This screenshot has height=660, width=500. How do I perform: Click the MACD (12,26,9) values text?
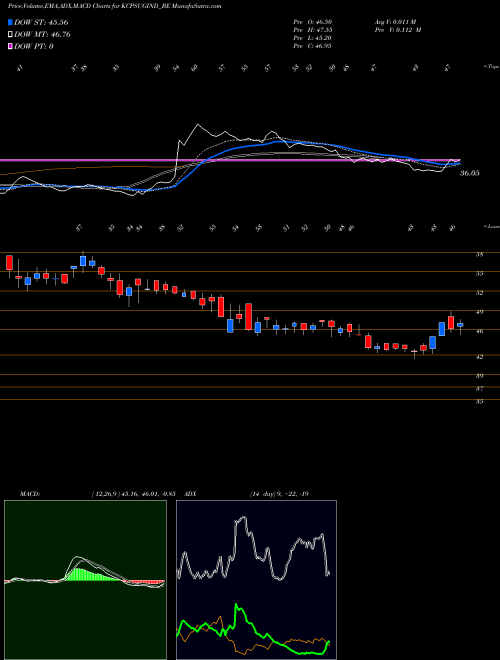[133, 494]
